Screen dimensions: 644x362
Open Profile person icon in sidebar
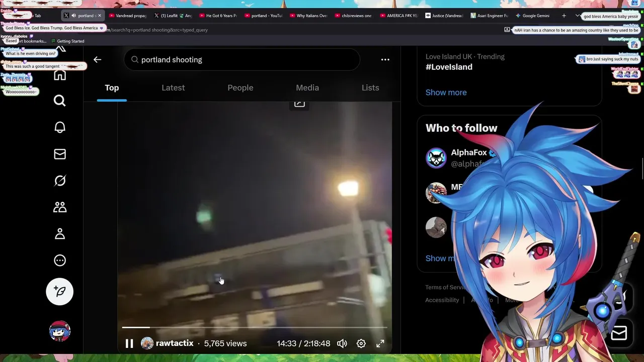60,234
